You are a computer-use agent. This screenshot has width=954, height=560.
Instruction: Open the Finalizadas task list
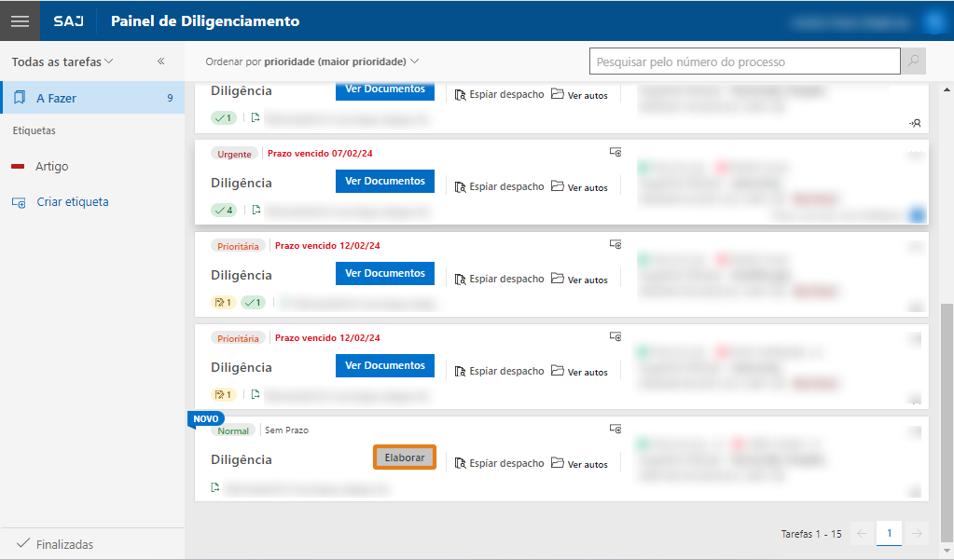click(x=56, y=544)
